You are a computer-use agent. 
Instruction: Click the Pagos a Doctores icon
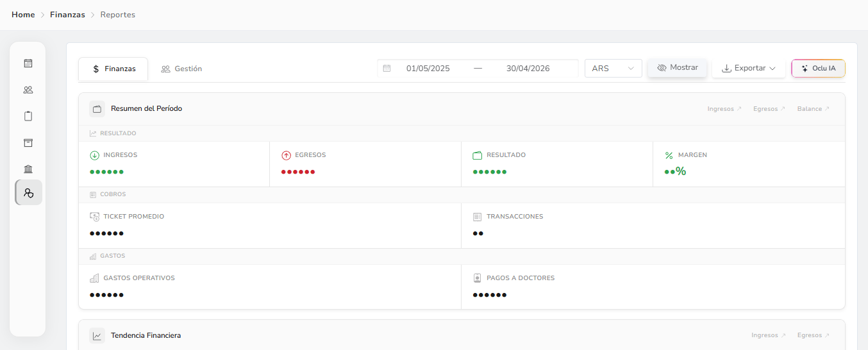pos(477,278)
